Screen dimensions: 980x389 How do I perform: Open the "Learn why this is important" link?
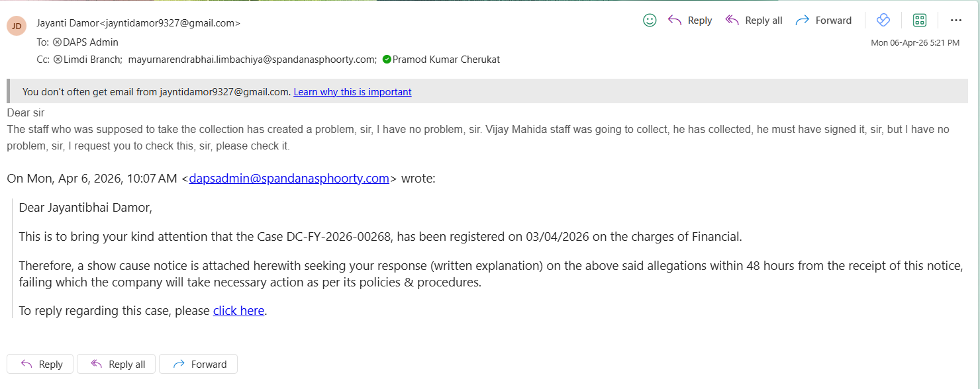pos(352,92)
